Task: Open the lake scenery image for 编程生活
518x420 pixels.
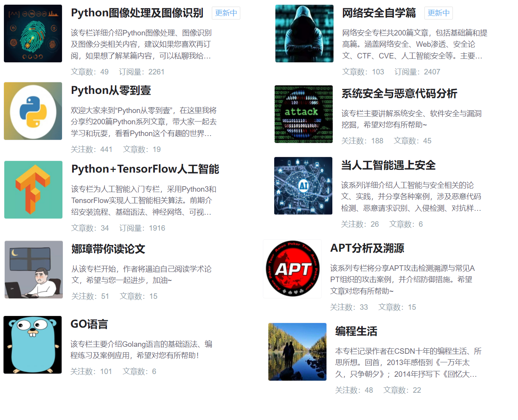Action: [x=297, y=351]
